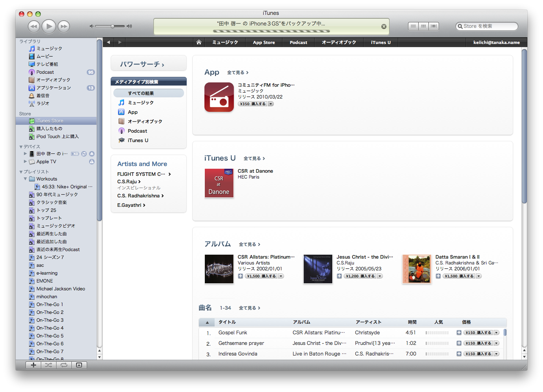Switch to Cover Flow view
This screenshot has height=392, width=543.
coord(434,26)
